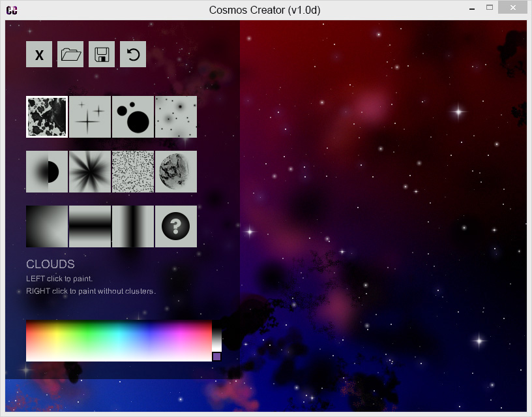Select the Clouds brush tile
This screenshot has height=417, width=532.
tap(47, 117)
